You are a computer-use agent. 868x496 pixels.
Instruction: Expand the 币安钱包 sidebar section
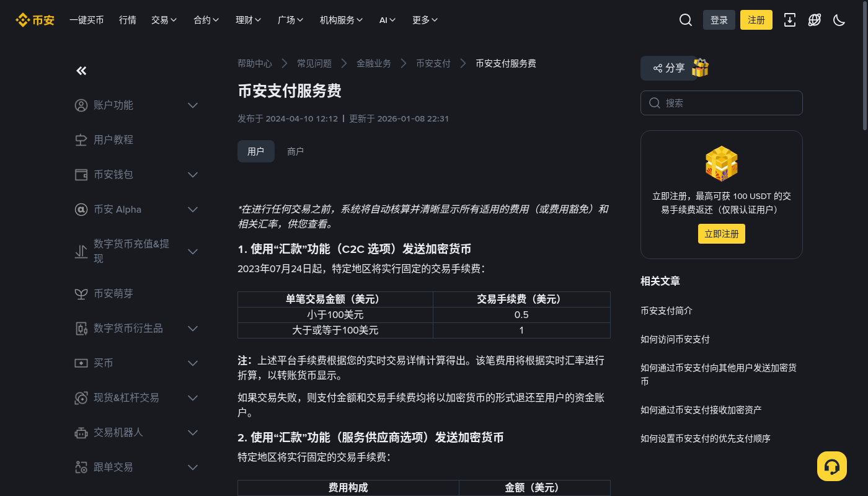[x=193, y=175]
